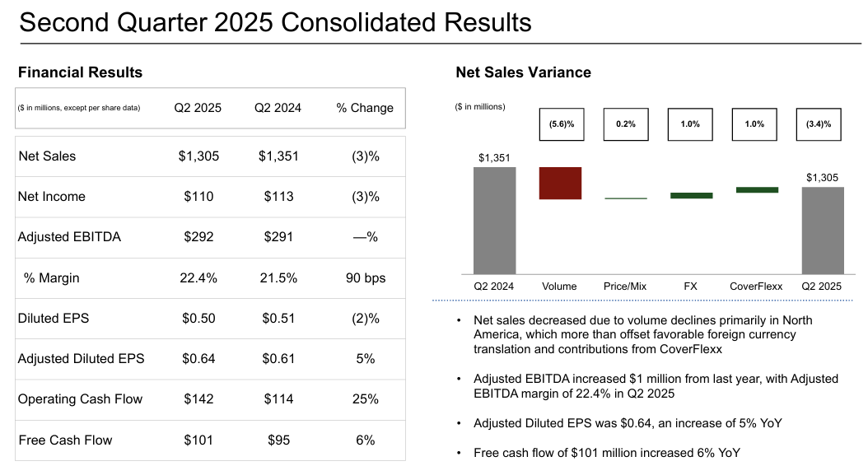
Task: Click the gray Q2 2024 chart bar
Action: coord(494,220)
